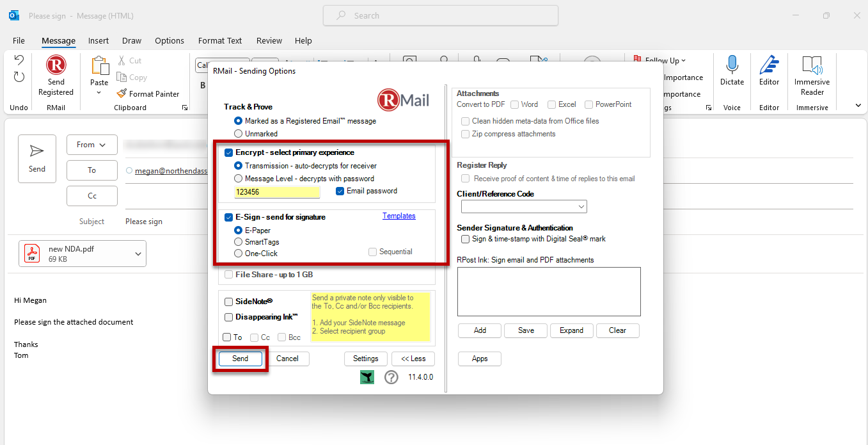
Task: Click the Paste clipboard icon
Action: click(x=99, y=66)
